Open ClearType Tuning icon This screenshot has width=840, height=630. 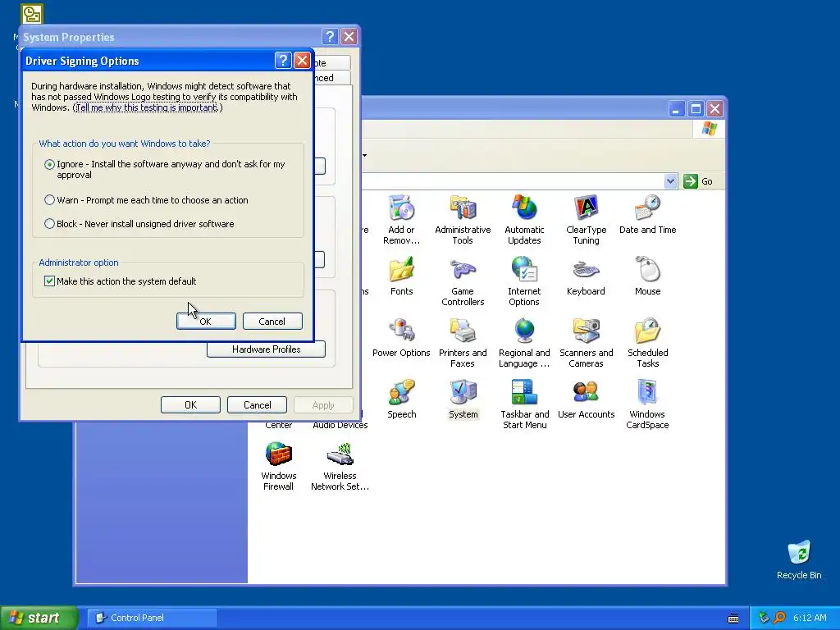click(586, 208)
